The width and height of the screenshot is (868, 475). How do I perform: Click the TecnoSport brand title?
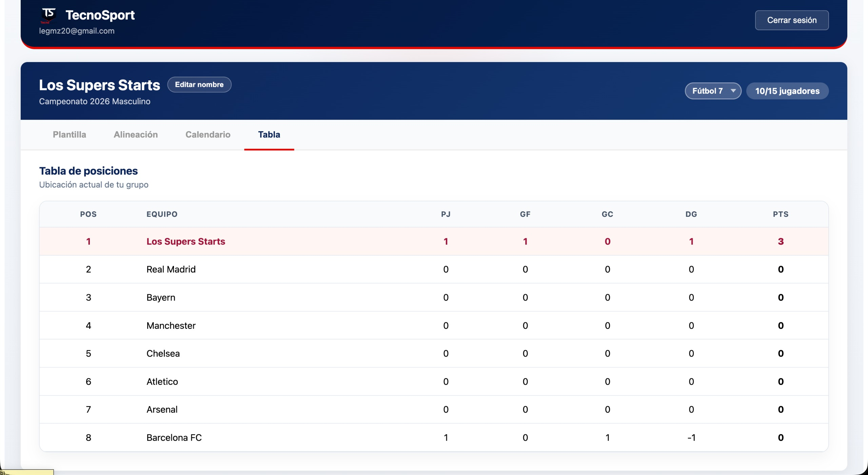tap(100, 15)
